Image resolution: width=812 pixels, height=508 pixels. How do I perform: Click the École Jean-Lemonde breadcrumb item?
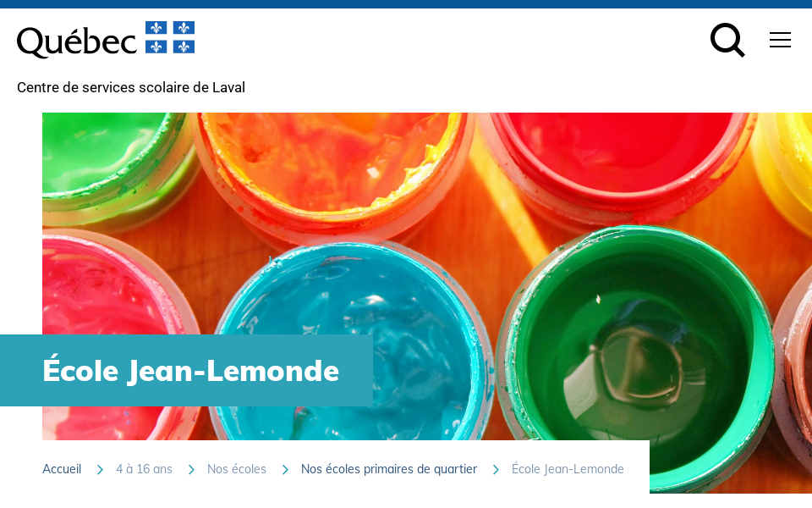click(x=568, y=469)
